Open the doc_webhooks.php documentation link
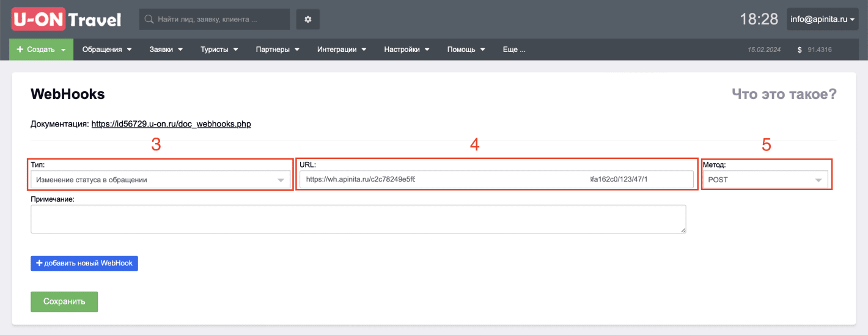Image resolution: width=868 pixels, height=335 pixels. [171, 124]
